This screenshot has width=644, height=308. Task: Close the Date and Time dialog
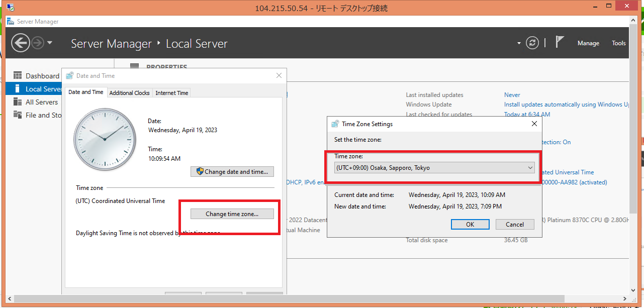coord(279,76)
